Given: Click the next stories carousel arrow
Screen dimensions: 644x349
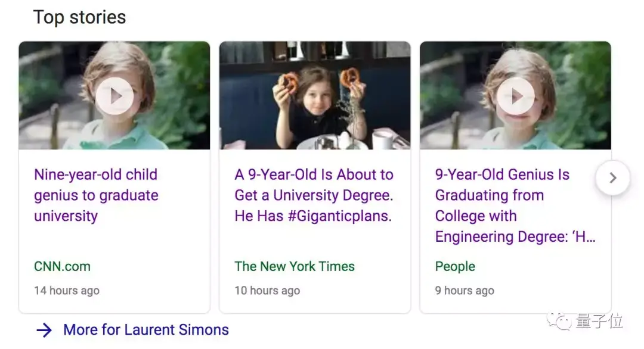Looking at the screenshot, I should (612, 177).
